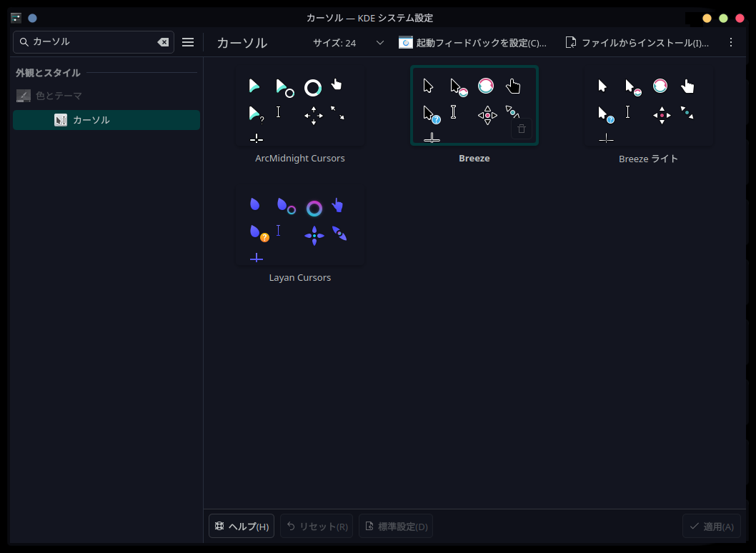
Task: Open the three-dot overflow menu
Action: [x=731, y=42]
